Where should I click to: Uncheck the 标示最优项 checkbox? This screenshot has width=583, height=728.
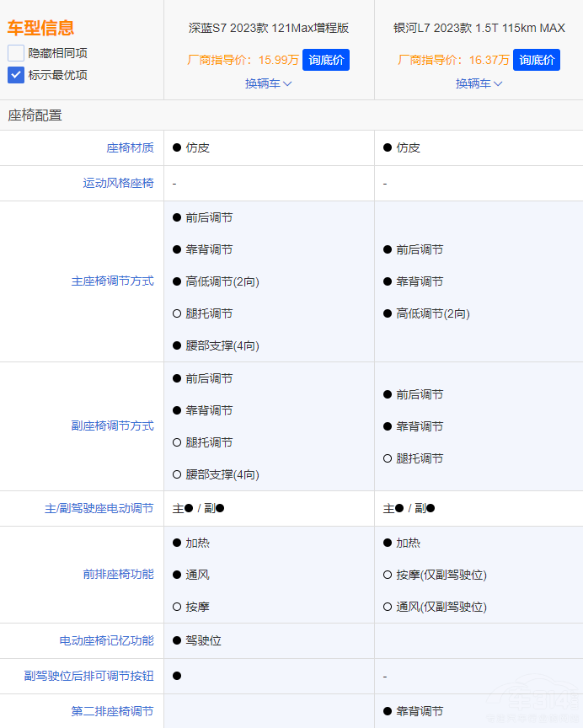pos(16,75)
